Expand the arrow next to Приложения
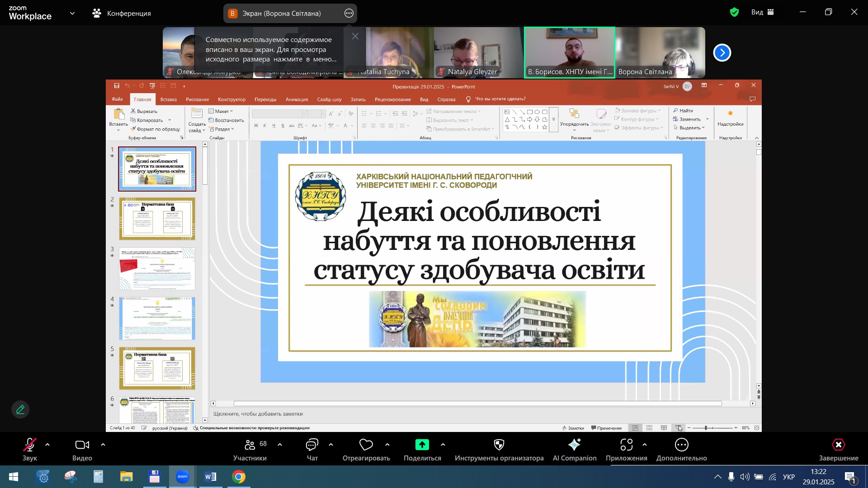 coord(645,445)
